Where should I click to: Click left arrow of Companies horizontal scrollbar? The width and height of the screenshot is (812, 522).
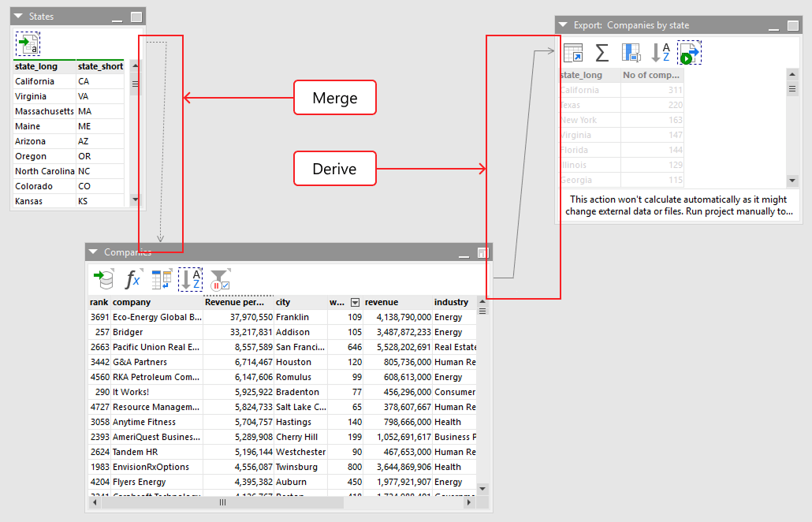pyautogui.click(x=95, y=502)
